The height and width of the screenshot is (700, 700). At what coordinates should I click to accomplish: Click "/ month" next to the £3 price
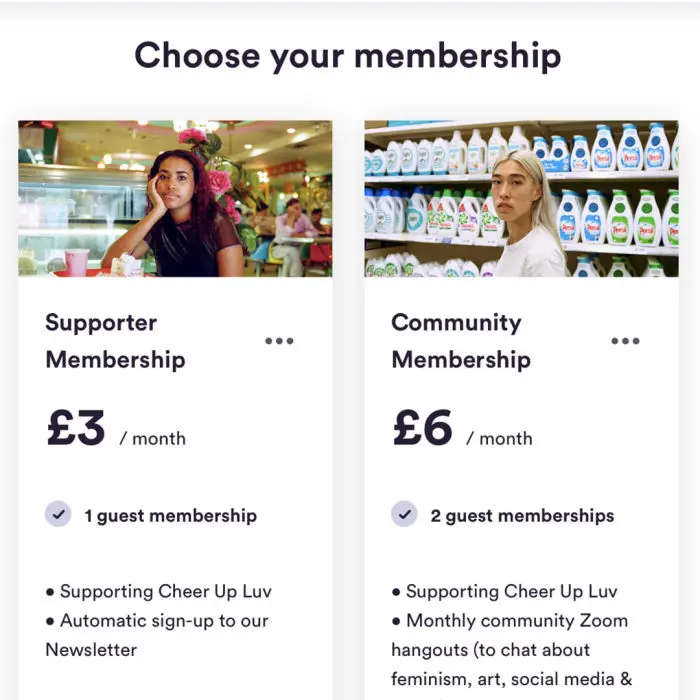click(153, 438)
